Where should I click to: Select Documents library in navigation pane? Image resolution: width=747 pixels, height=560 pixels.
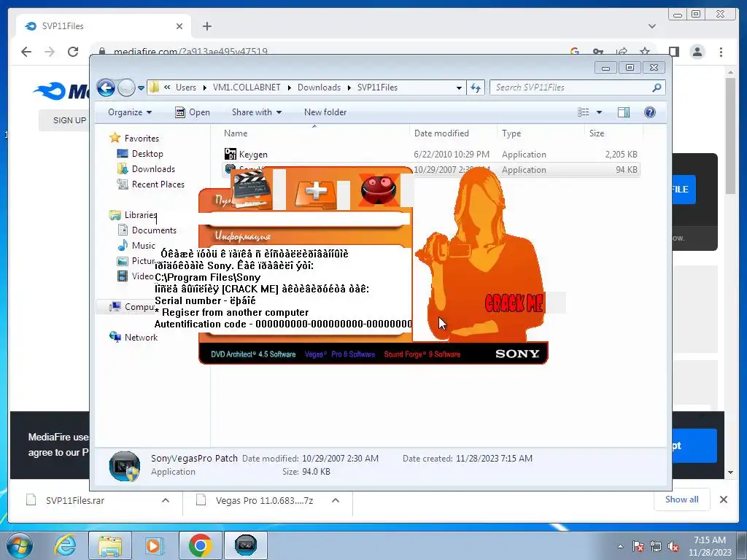tap(154, 230)
